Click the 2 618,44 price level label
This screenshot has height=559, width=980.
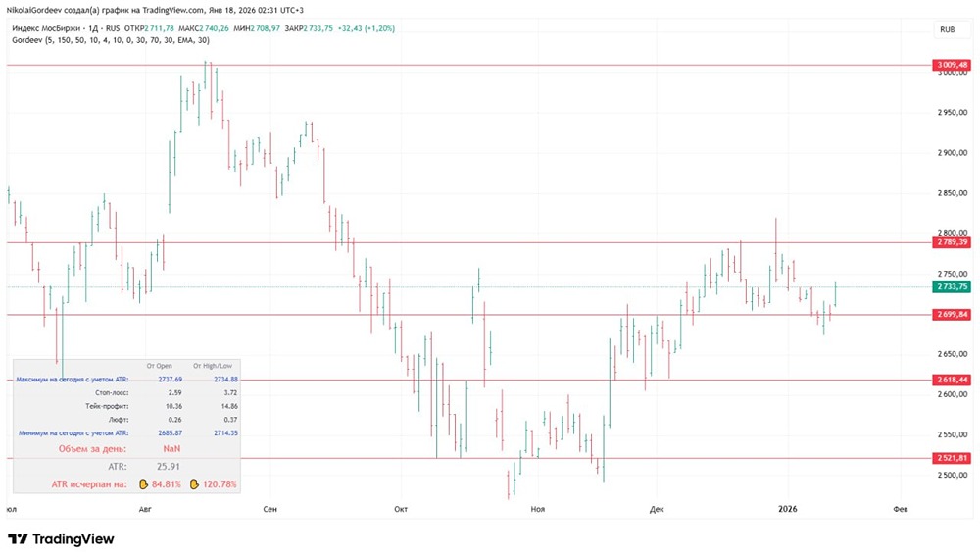click(x=953, y=380)
